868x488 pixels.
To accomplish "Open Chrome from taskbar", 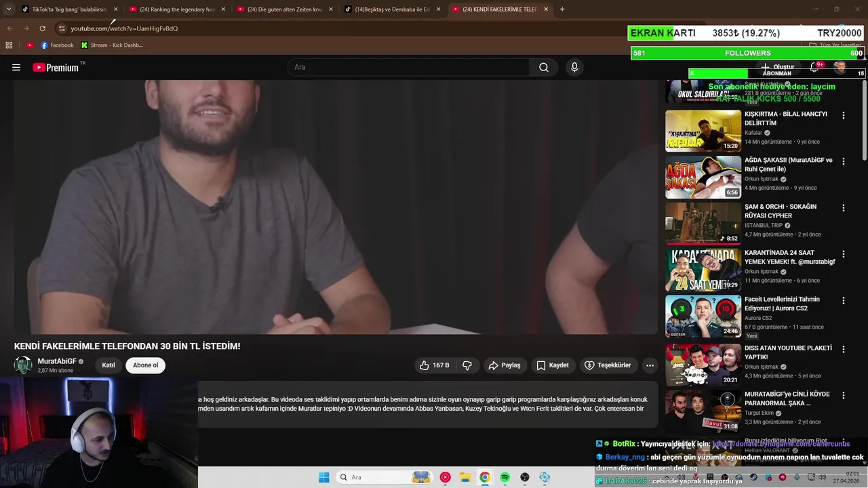I will point(485,477).
